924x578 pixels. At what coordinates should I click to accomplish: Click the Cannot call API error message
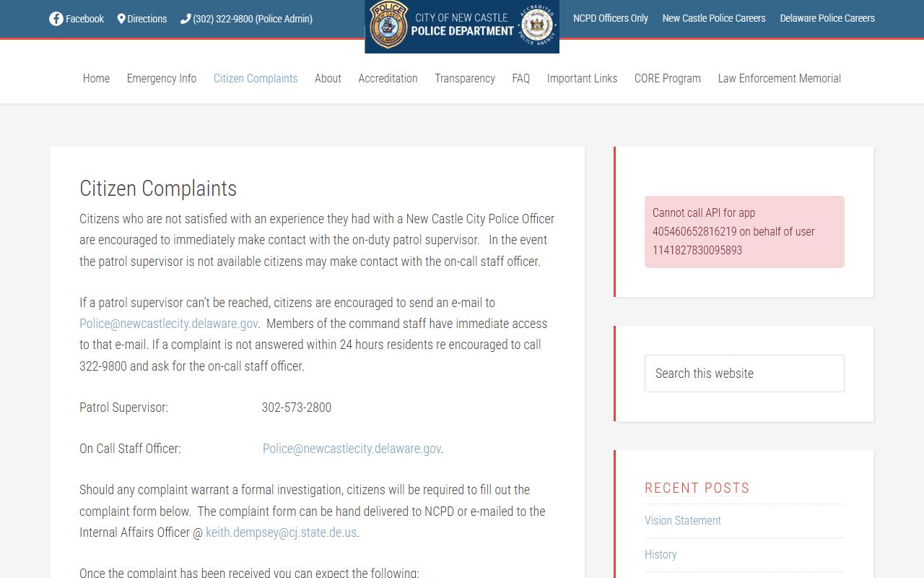[x=744, y=232]
